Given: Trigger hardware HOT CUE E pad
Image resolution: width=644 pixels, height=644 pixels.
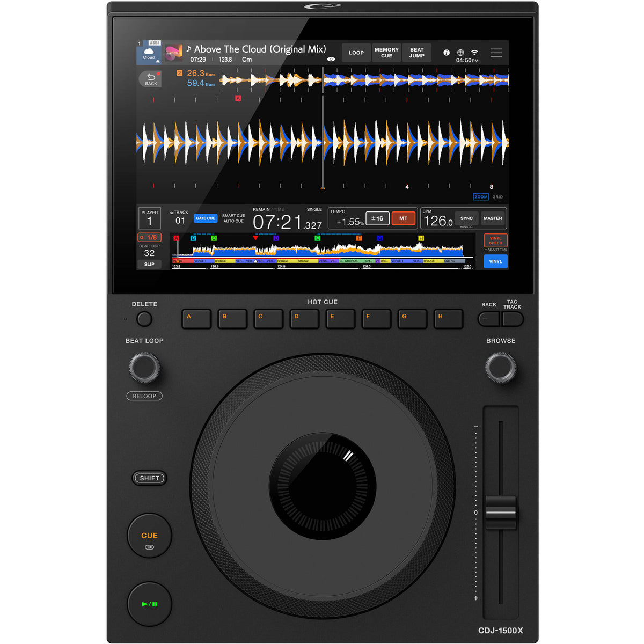Looking at the screenshot, I should 340,319.
